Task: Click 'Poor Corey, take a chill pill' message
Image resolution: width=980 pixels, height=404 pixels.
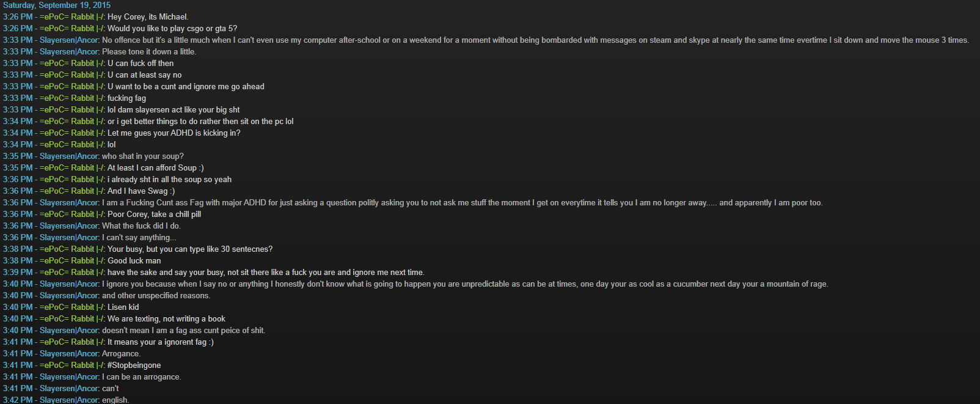Action: point(155,214)
